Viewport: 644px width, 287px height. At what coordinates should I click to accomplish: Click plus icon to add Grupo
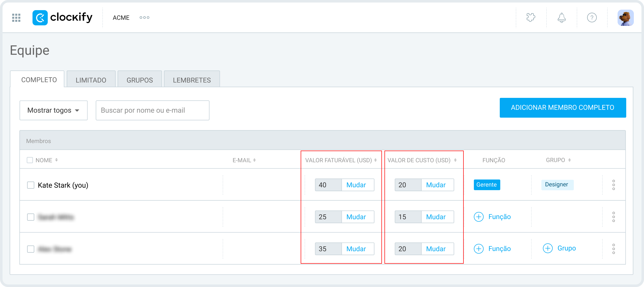point(548,248)
